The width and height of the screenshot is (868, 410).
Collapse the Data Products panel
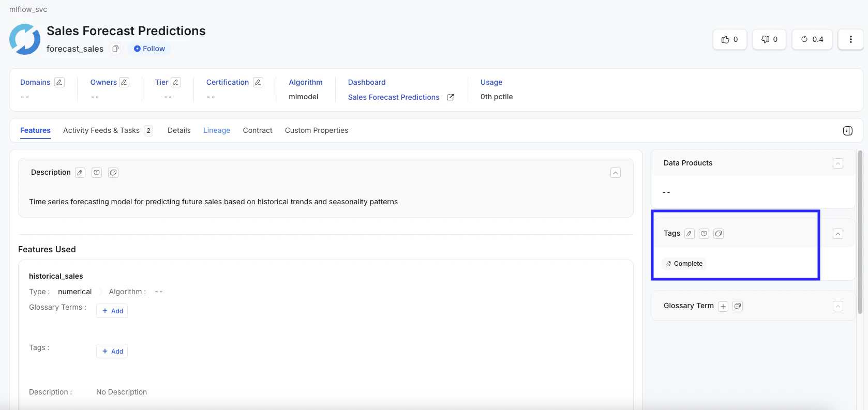click(838, 163)
